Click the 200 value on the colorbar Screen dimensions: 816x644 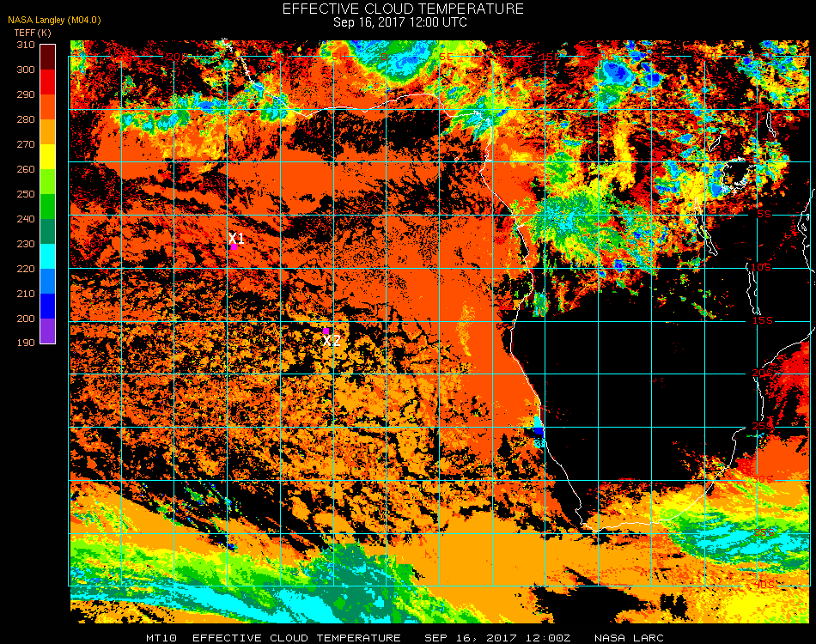point(26,319)
